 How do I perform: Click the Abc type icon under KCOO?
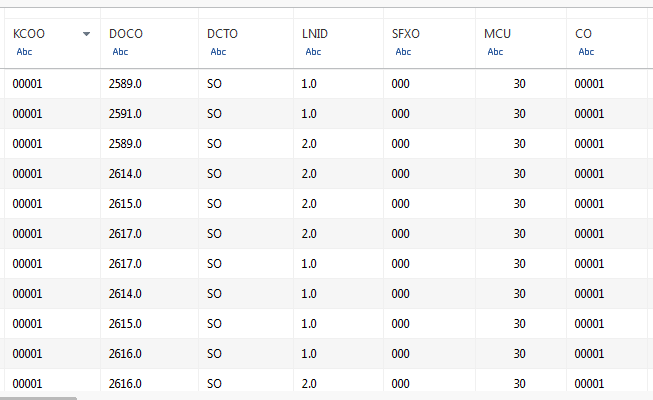pos(24,52)
